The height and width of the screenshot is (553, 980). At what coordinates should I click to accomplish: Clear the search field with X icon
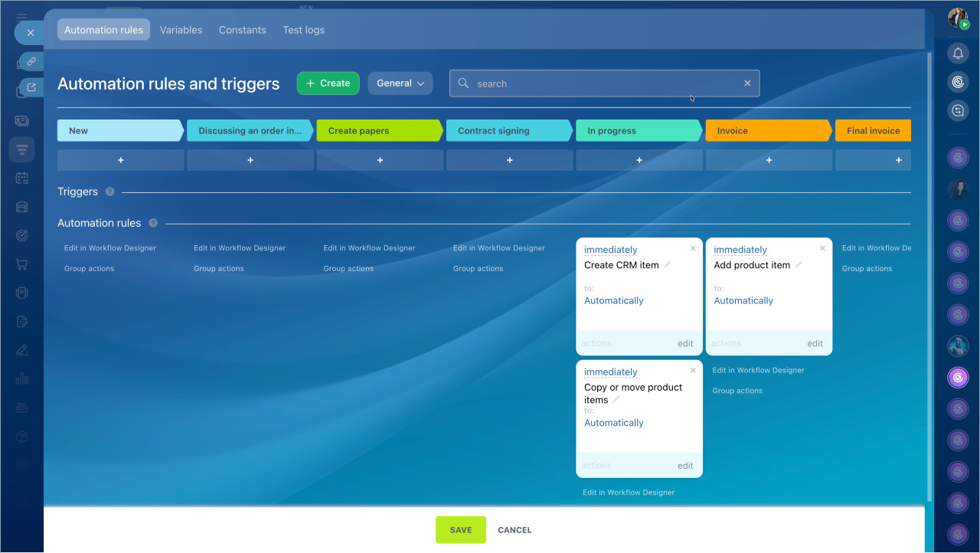[747, 83]
